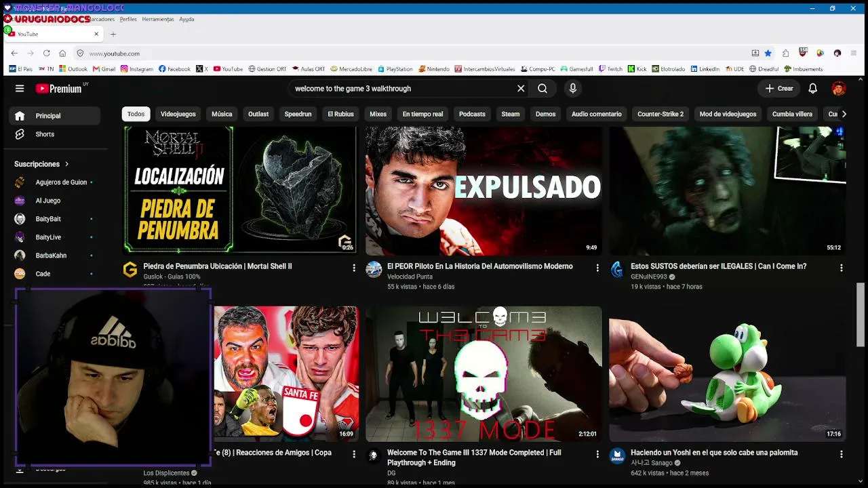
Task: Open the Shorts section in the sidebar
Action: coord(54,134)
